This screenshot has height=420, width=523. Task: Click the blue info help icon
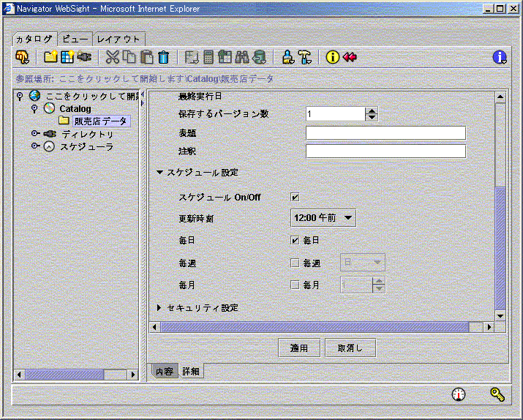point(500,57)
